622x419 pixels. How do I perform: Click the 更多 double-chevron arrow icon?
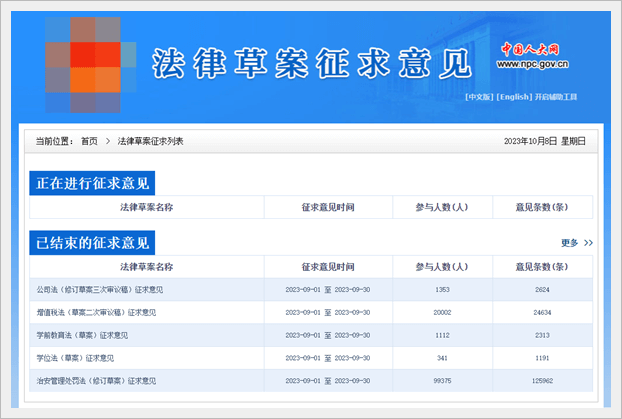[x=588, y=243]
